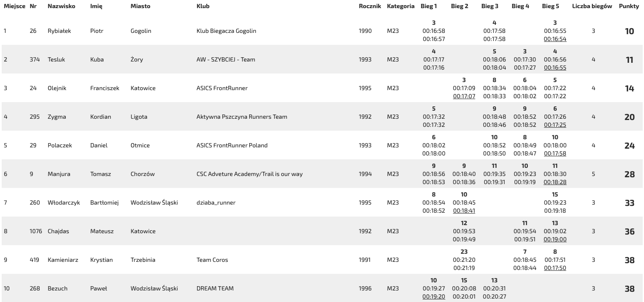Select start number 1076 for Chajdas
The height and width of the screenshot is (302, 644).
pyautogui.click(x=36, y=231)
